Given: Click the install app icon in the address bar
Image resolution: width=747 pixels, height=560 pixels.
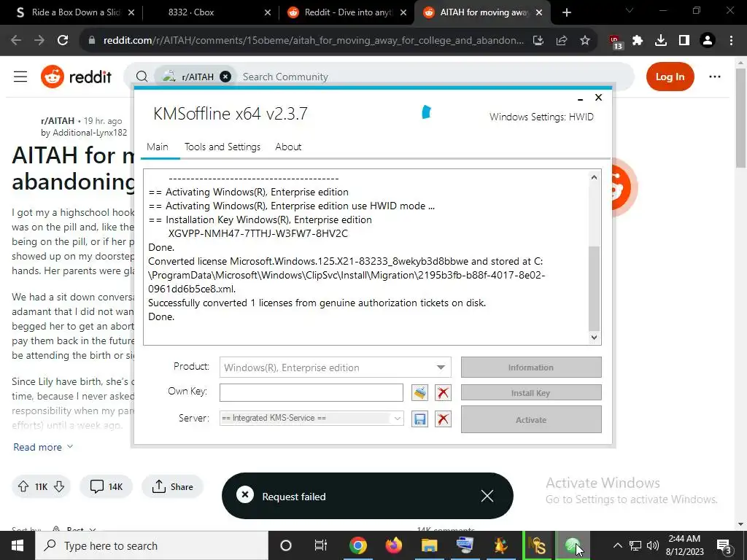Looking at the screenshot, I should pos(538,41).
